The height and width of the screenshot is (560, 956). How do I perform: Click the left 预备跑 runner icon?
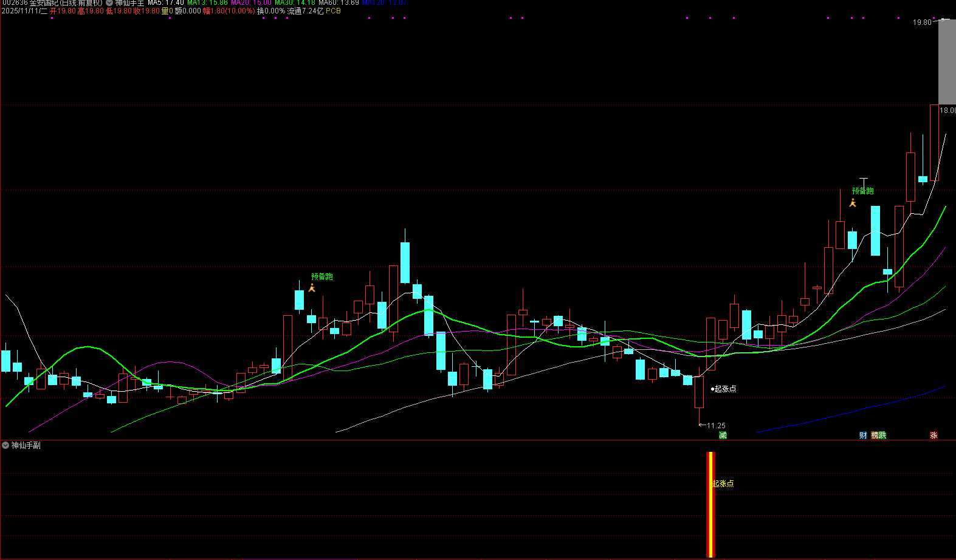[312, 288]
